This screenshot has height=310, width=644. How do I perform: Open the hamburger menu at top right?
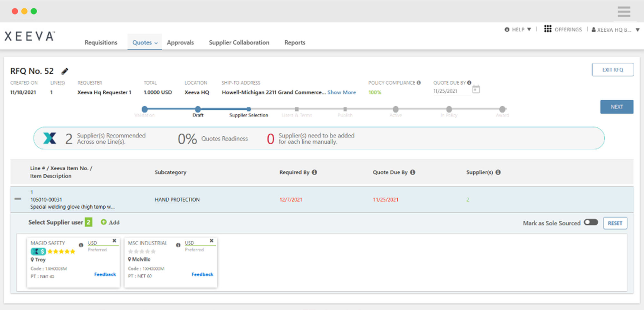[624, 12]
